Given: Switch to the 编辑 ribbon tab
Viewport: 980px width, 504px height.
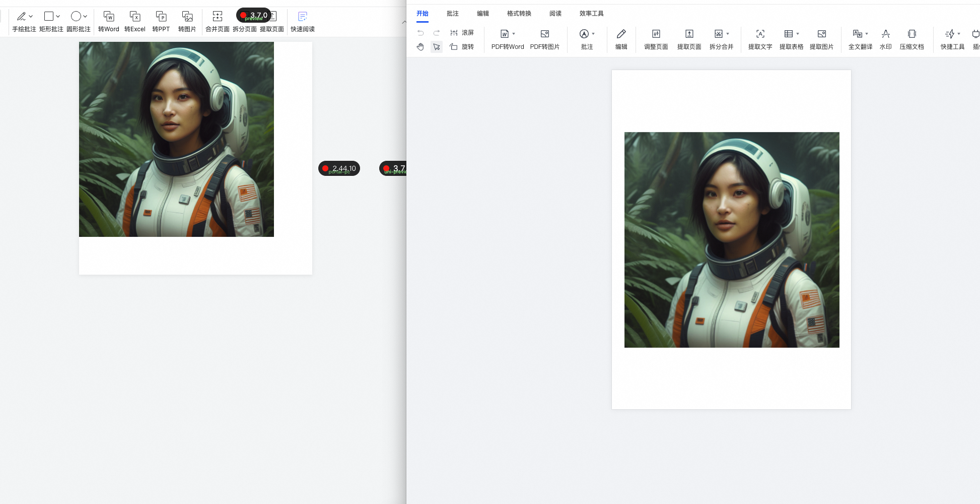Looking at the screenshot, I should coord(483,14).
